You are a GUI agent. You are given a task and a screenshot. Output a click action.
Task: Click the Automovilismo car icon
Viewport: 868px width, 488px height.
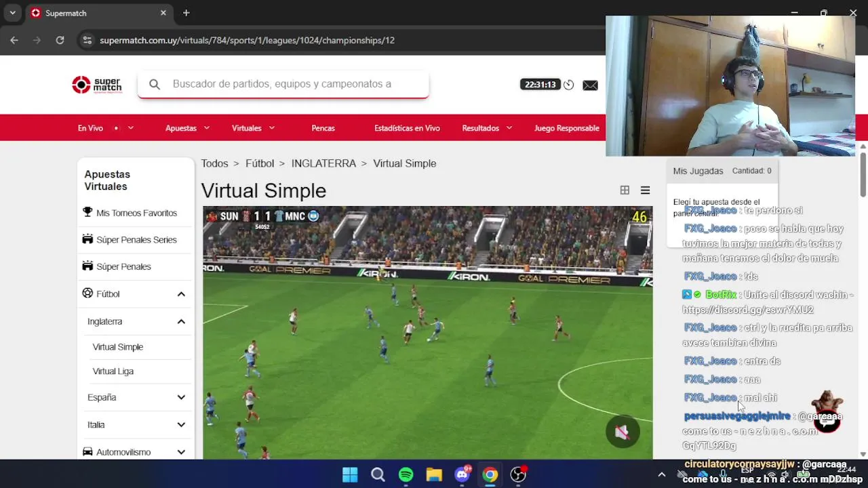[x=87, y=451]
